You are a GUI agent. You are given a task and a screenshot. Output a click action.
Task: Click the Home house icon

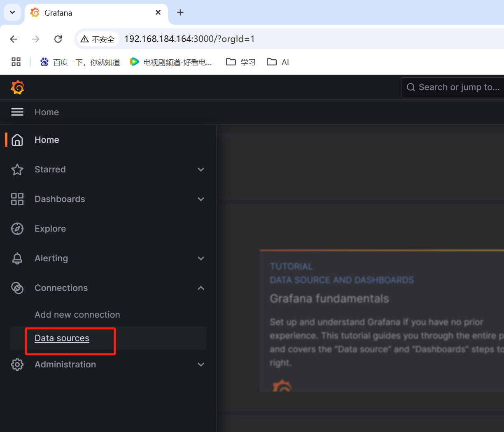[17, 140]
